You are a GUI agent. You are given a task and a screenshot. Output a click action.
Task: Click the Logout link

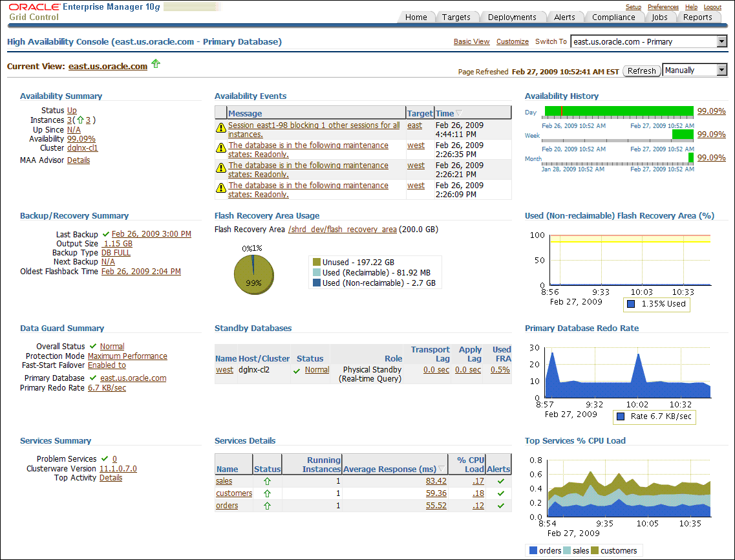pyautogui.click(x=712, y=7)
